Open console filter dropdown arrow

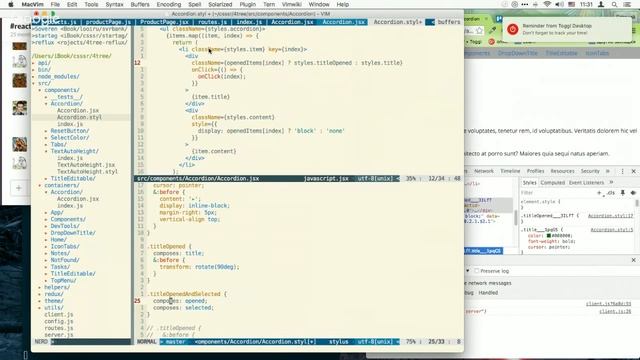click(x=467, y=271)
